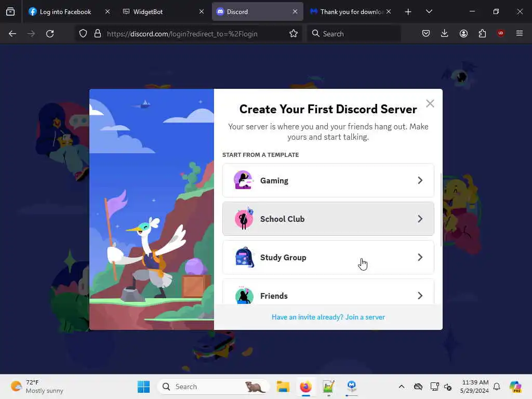Image resolution: width=532 pixels, height=399 pixels.
Task: Open the list all tabs dropdown
Action: point(429,11)
